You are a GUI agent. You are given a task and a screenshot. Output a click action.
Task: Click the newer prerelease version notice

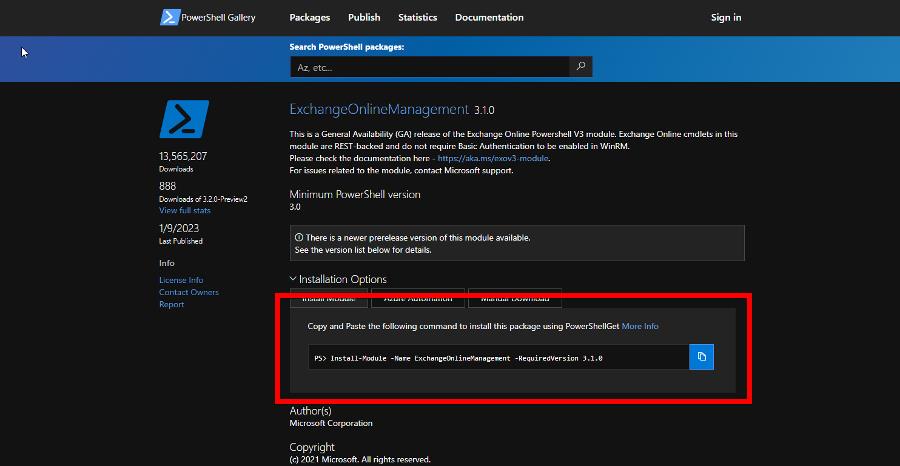(517, 243)
